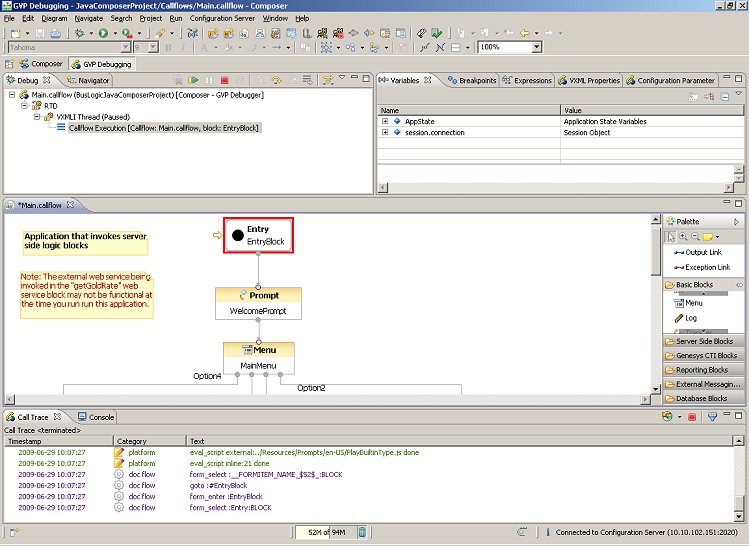Open the zoom percentage dropdown showing 100%
This screenshot has height=546, width=749.
click(x=536, y=47)
